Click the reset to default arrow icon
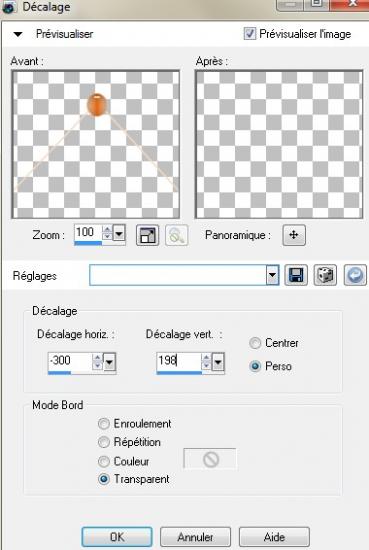Screen dimensions: 369x550 355,275
